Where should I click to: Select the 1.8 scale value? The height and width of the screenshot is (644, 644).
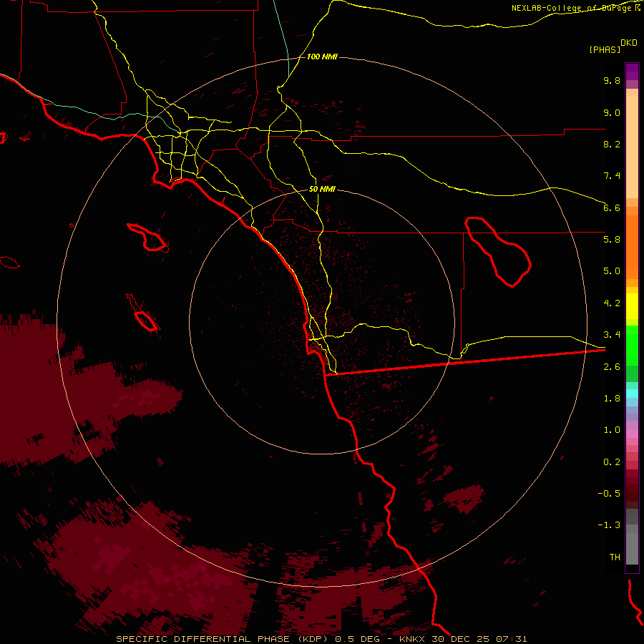click(x=612, y=399)
